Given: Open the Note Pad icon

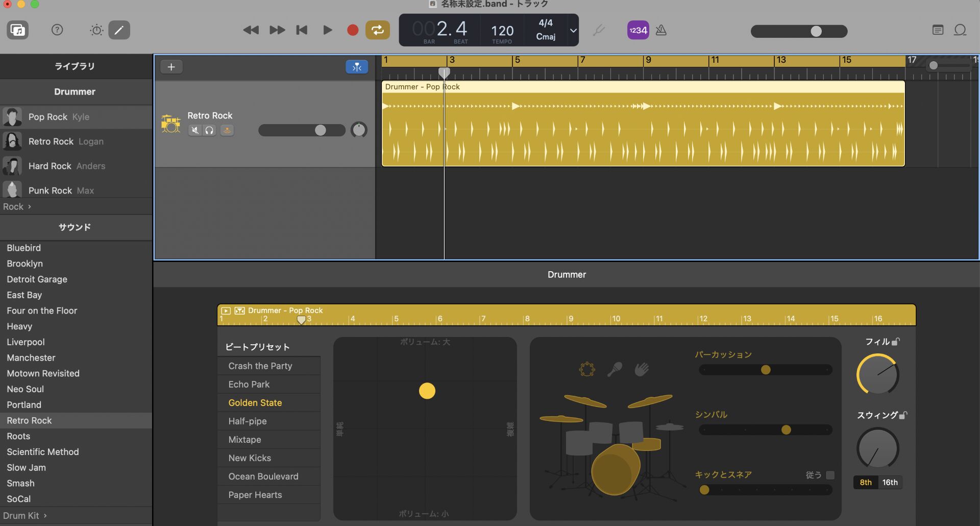Looking at the screenshot, I should (938, 30).
